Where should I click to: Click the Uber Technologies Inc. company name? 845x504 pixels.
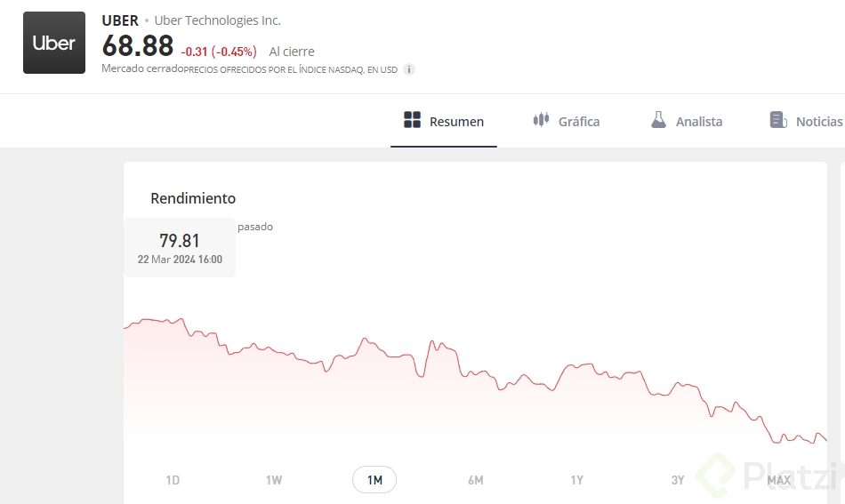pos(217,20)
